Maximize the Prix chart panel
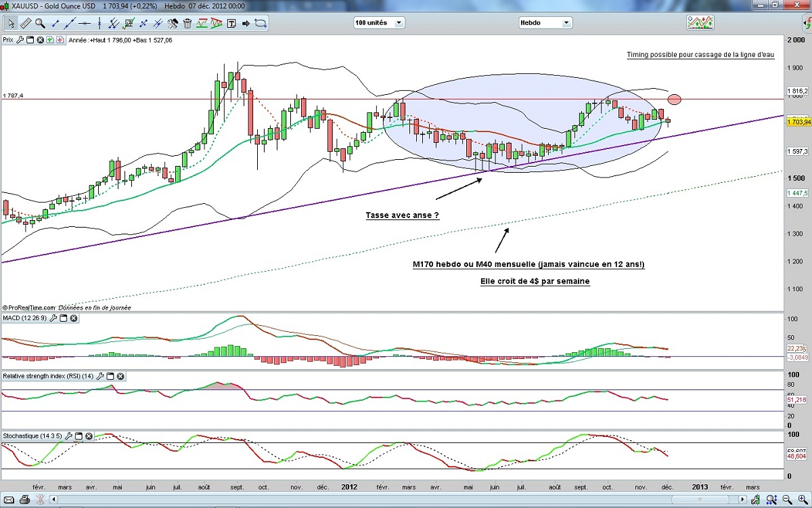812x508 pixels. click(30, 40)
